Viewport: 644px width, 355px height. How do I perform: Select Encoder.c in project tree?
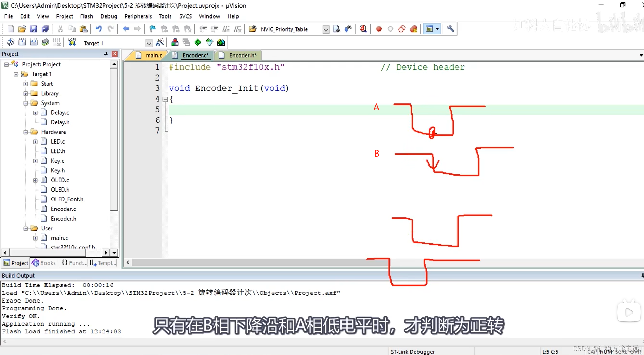63,209
